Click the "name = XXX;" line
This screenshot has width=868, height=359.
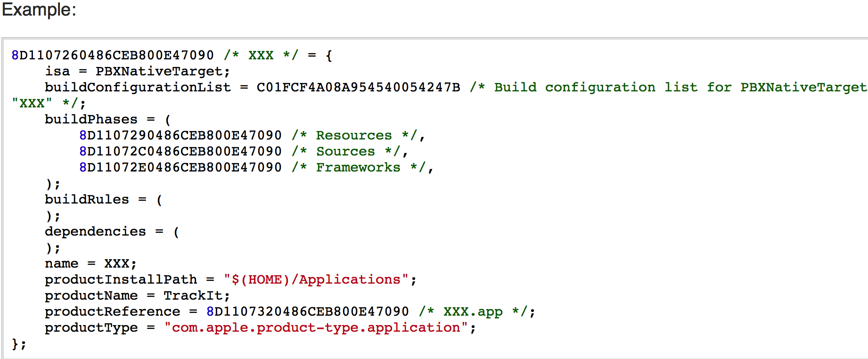[x=91, y=264]
